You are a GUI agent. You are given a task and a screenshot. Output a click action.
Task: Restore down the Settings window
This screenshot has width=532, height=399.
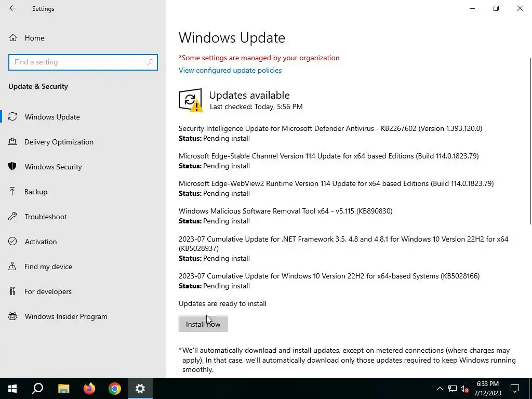coord(496,8)
